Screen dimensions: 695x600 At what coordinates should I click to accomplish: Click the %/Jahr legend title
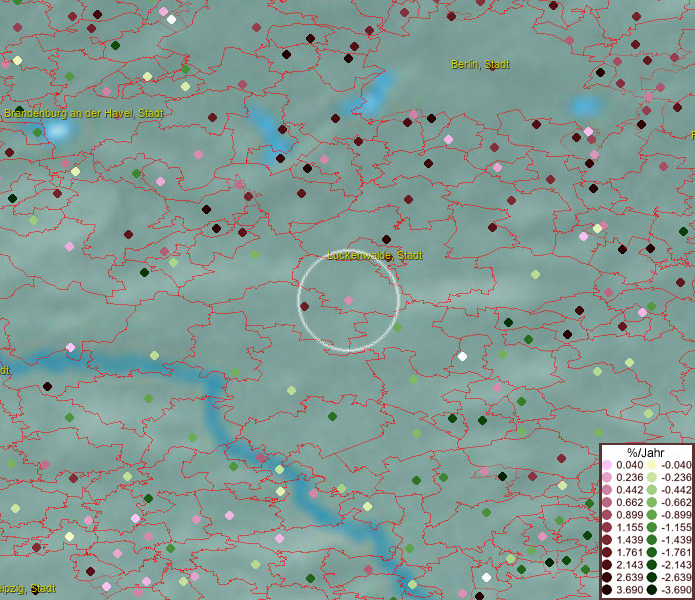[646, 452]
